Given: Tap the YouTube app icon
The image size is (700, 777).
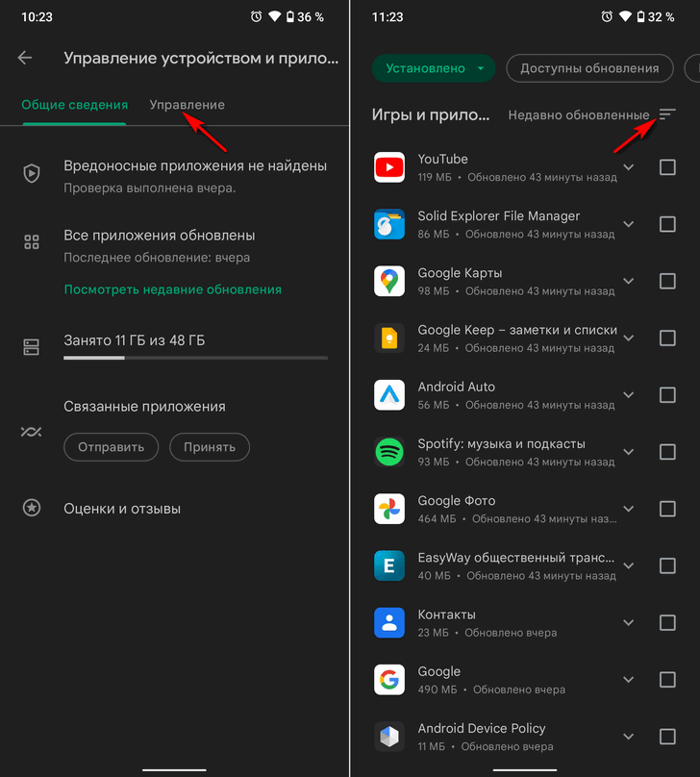Looking at the screenshot, I should (x=389, y=167).
